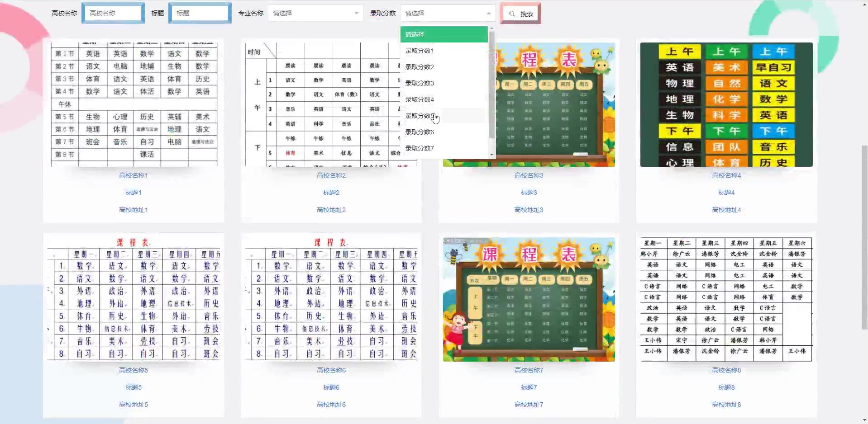Click the 专业名称 dropdown arrow
The width and height of the screenshot is (868, 424).
[x=356, y=13]
